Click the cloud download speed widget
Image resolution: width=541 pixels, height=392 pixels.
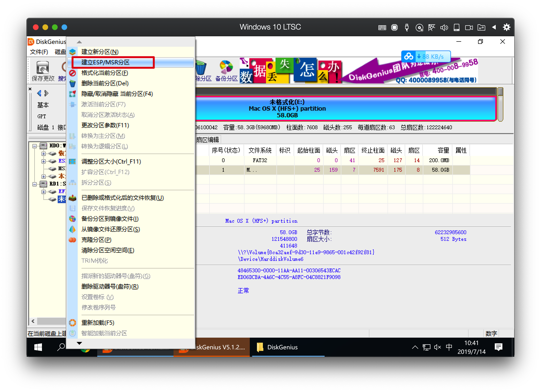pos(426,57)
